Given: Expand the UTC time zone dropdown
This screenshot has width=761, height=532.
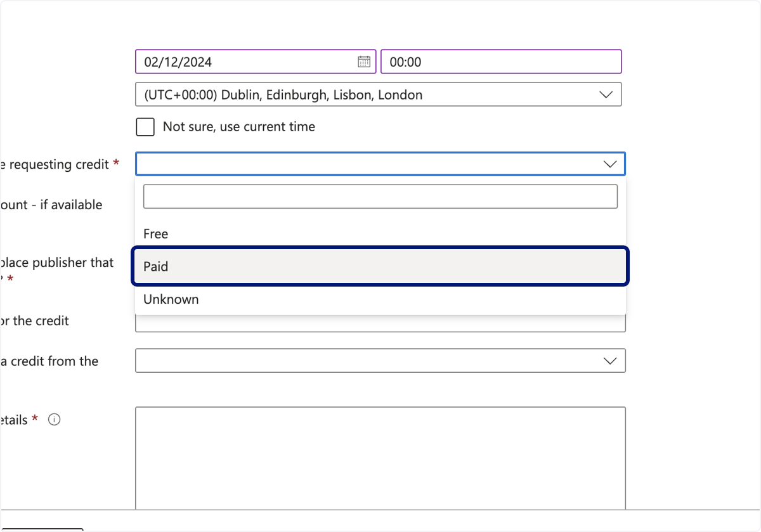Looking at the screenshot, I should (379, 94).
